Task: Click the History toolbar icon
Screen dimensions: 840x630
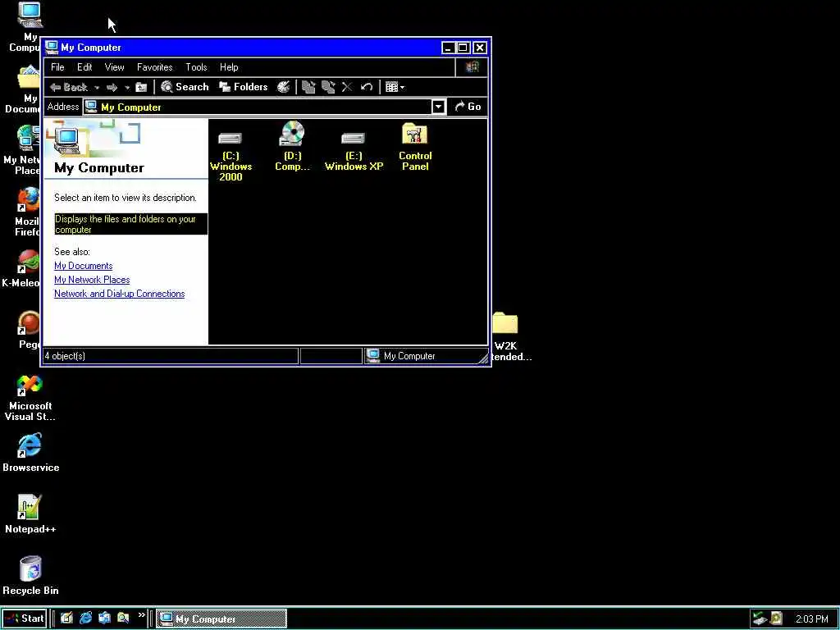Action: click(x=283, y=87)
